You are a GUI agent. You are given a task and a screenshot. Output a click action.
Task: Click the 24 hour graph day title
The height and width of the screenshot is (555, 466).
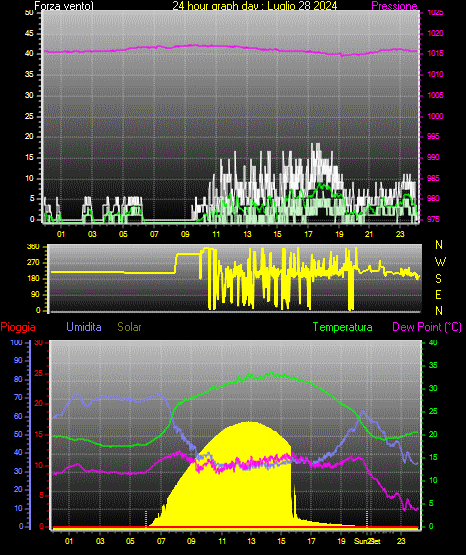[x=255, y=6]
